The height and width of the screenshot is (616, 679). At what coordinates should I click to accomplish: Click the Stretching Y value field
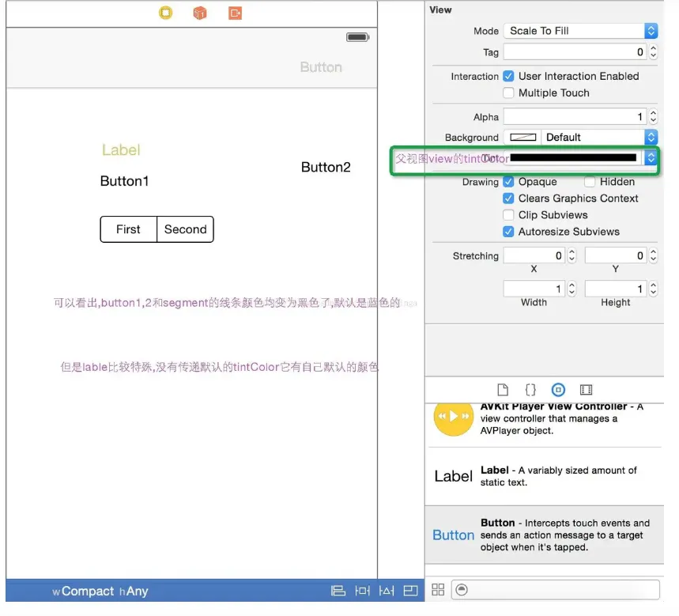click(x=616, y=255)
